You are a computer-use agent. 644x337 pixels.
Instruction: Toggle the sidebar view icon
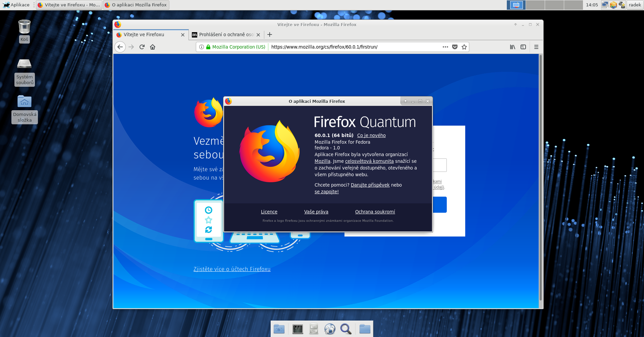coord(523,47)
